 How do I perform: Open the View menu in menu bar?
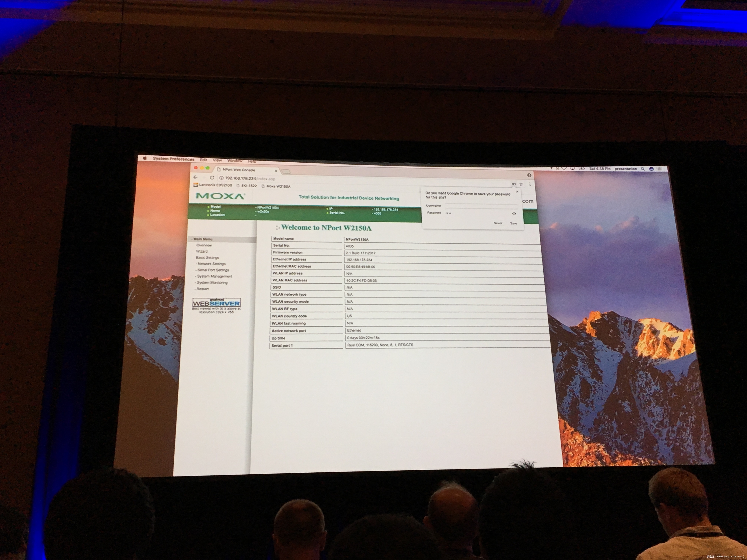[x=217, y=160]
